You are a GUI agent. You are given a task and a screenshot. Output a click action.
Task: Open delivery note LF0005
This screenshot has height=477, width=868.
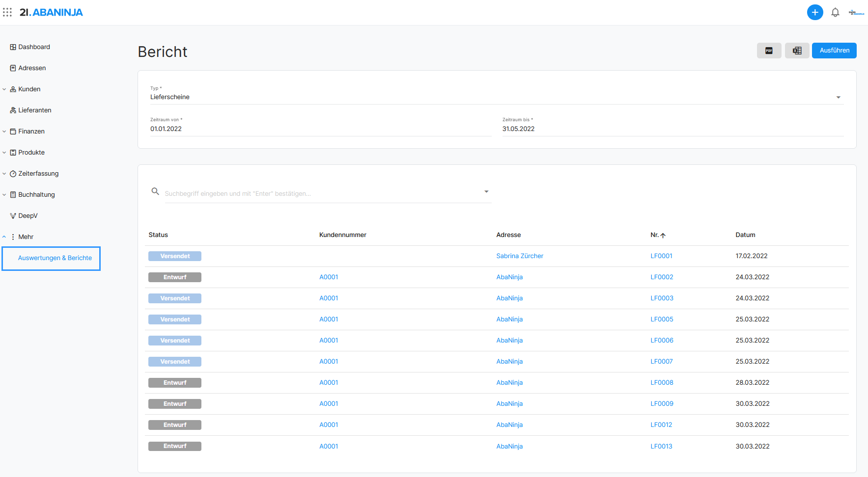pyautogui.click(x=662, y=319)
